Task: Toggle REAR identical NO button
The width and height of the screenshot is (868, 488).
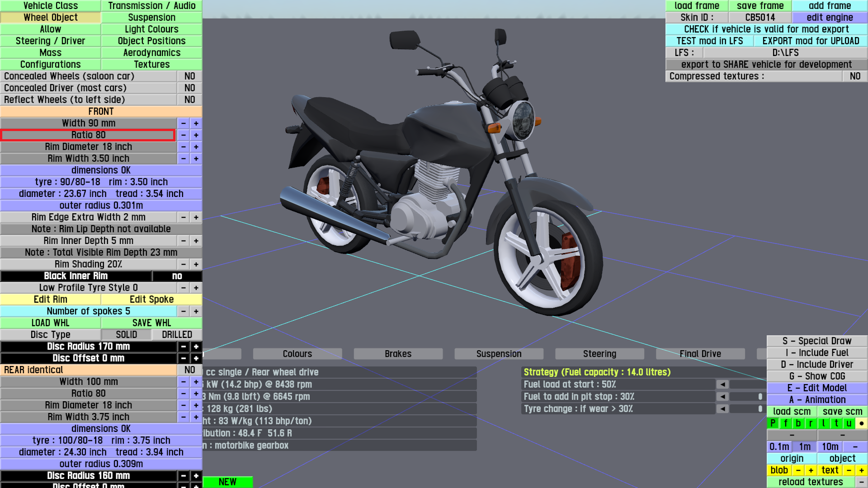Action: (x=189, y=370)
